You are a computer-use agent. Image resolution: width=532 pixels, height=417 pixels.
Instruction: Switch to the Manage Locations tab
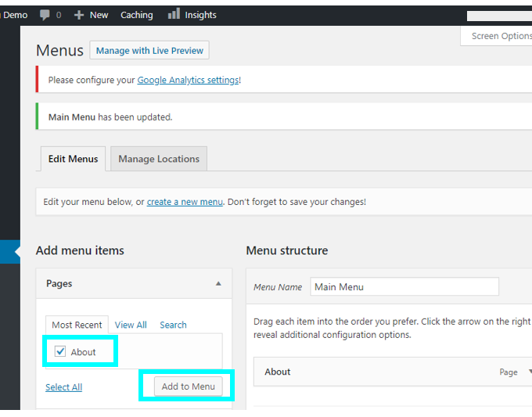tap(159, 159)
